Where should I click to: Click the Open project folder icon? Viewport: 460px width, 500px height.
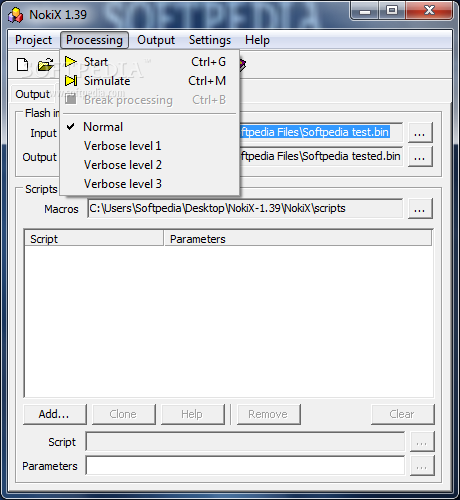(46, 64)
